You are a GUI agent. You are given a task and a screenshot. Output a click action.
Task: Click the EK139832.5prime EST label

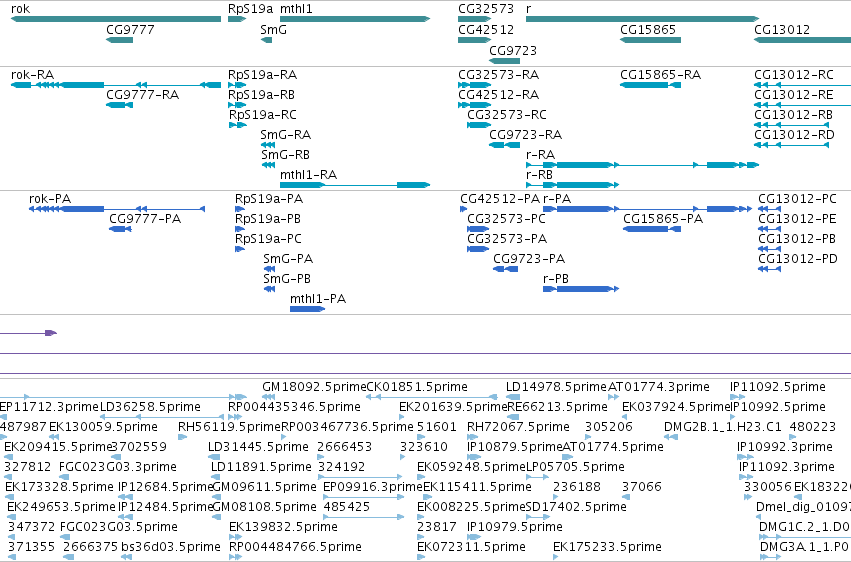pyautogui.click(x=283, y=526)
